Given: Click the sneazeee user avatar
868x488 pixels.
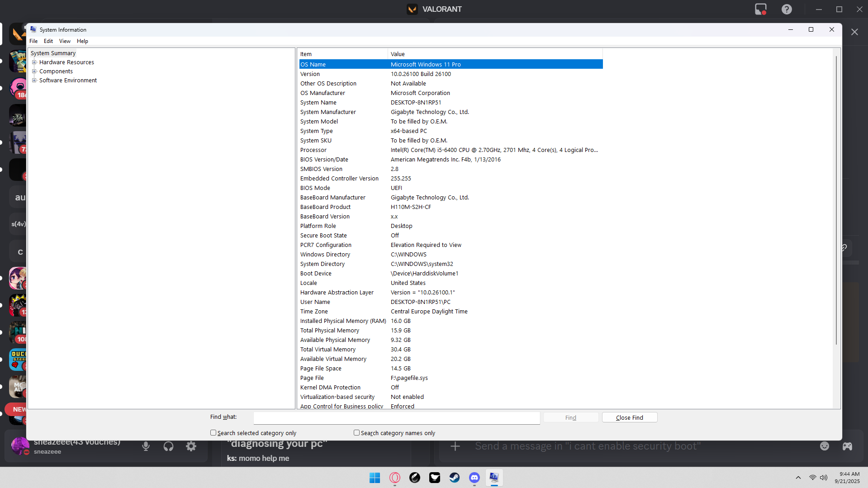Looking at the screenshot, I should point(20,446).
